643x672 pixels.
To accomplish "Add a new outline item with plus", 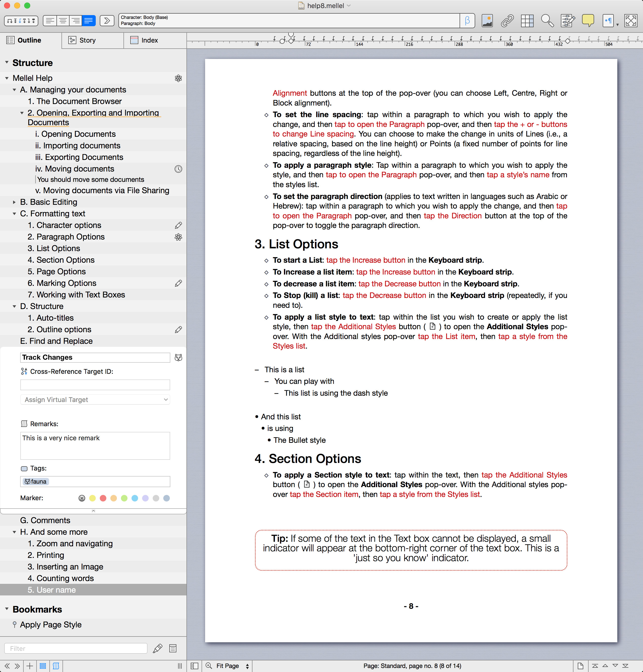I will coord(30,666).
